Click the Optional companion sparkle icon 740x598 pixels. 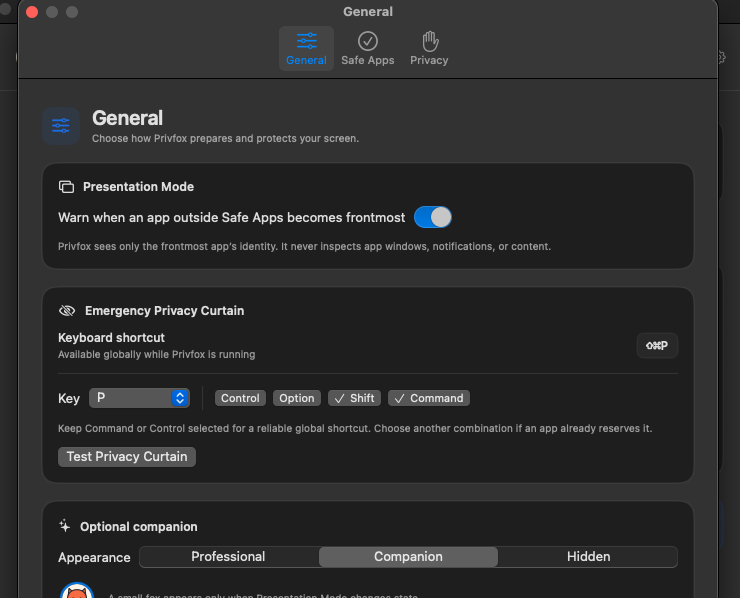click(x=65, y=526)
